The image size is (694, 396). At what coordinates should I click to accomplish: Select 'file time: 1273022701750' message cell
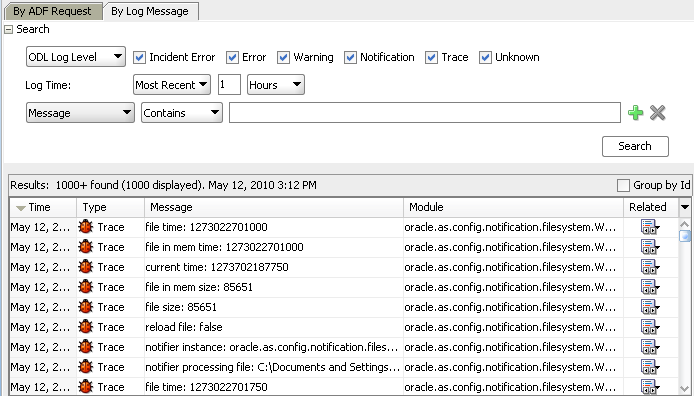274,387
